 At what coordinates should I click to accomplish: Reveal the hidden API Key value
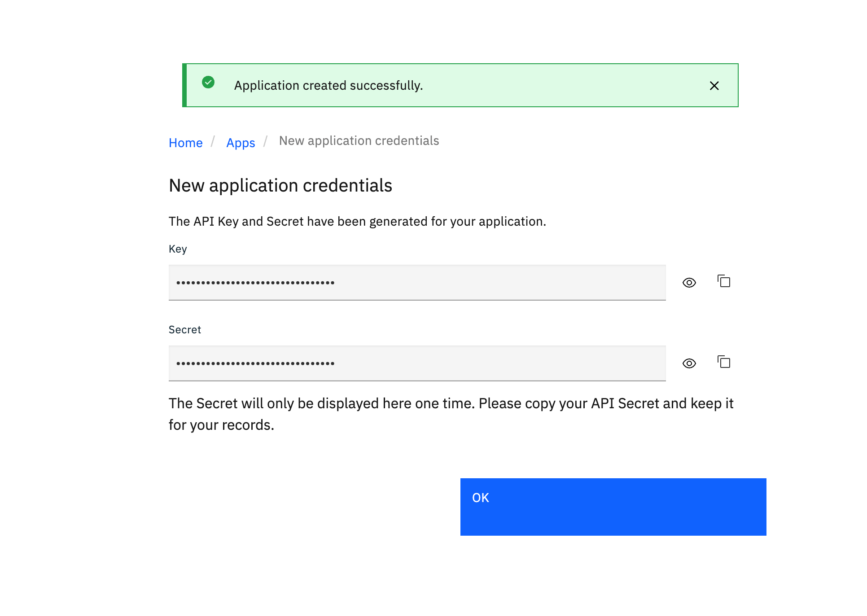click(689, 283)
